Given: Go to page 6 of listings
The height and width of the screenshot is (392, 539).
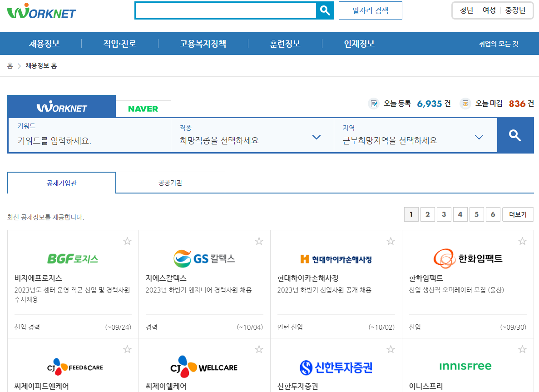Looking at the screenshot, I should point(493,214).
